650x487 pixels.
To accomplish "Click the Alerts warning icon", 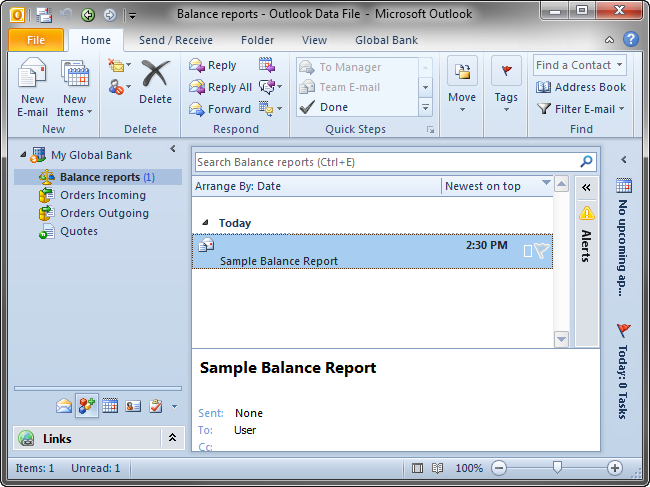I will tap(587, 213).
